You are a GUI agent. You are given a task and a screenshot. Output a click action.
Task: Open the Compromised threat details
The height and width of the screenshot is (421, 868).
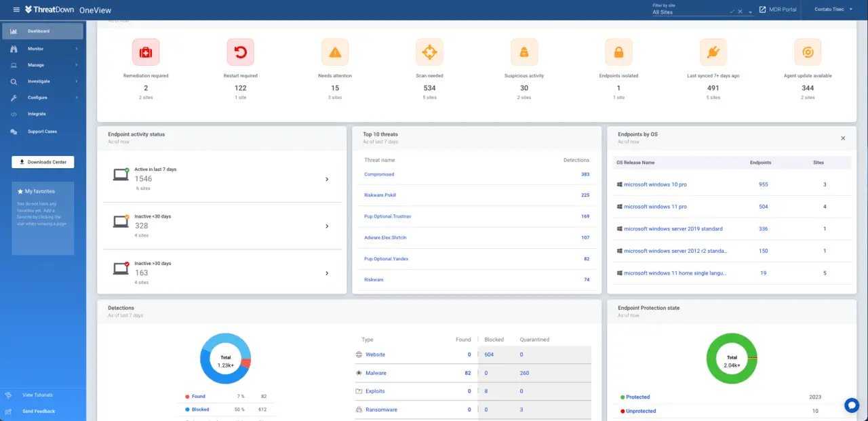tap(378, 174)
